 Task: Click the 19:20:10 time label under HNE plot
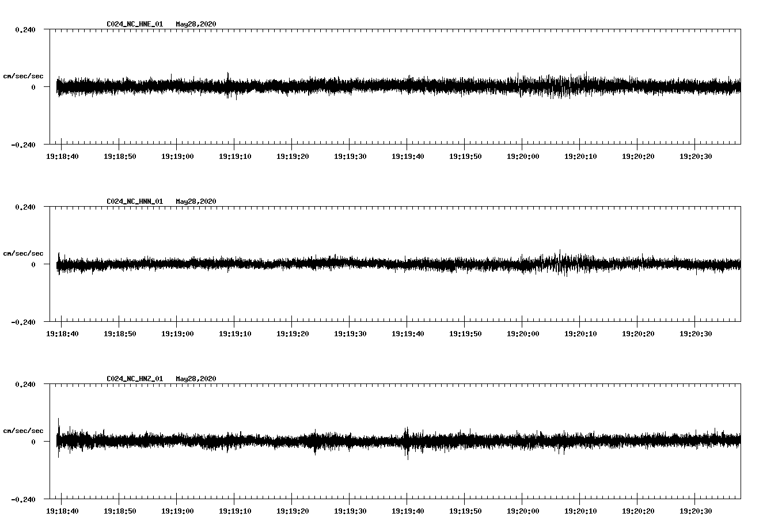(580, 156)
